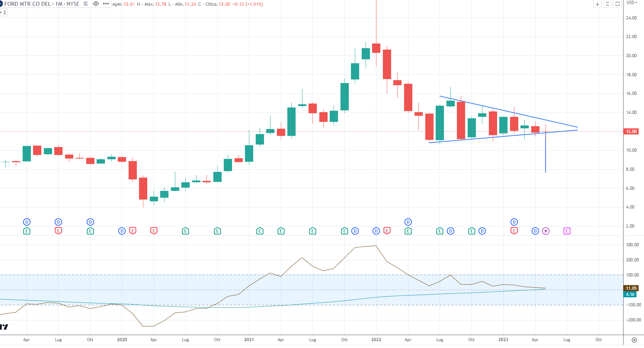Open the green earnings marker for July 2020

point(185,231)
